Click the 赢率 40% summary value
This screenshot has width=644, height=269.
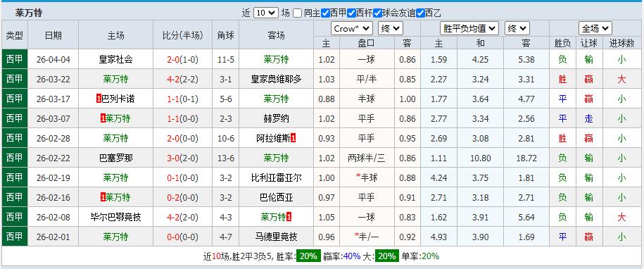pyautogui.click(x=352, y=256)
